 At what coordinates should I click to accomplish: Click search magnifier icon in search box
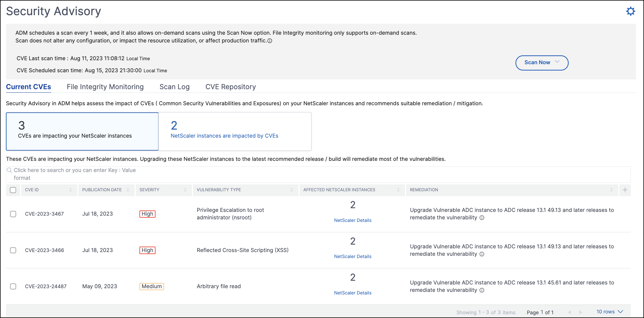[x=9, y=170]
